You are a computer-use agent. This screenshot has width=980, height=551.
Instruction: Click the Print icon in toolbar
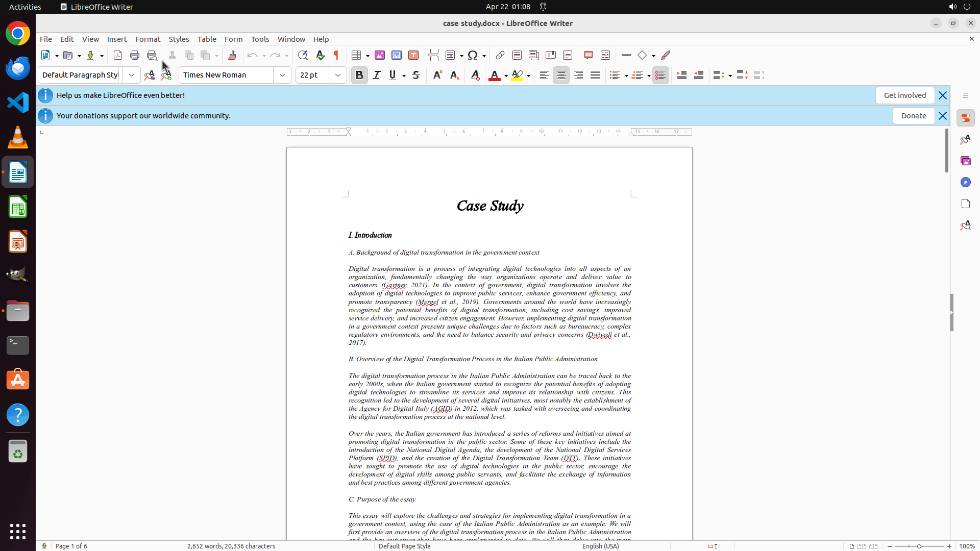pos(135,55)
